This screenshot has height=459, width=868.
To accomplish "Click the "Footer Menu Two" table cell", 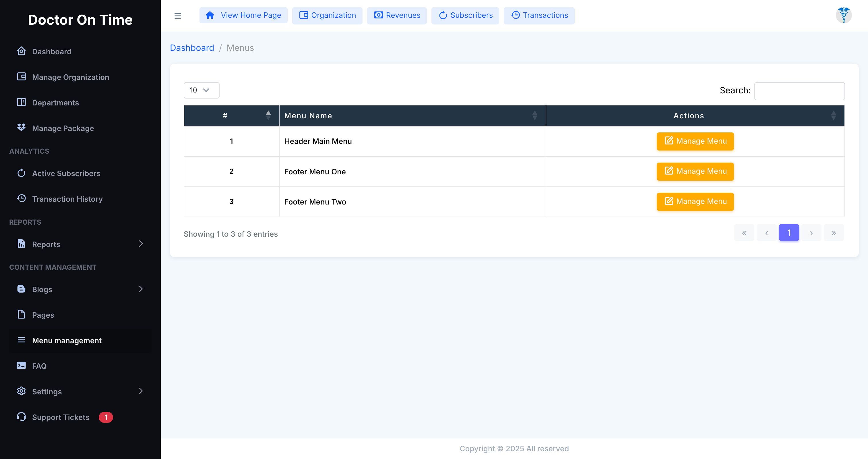I will pos(412,202).
